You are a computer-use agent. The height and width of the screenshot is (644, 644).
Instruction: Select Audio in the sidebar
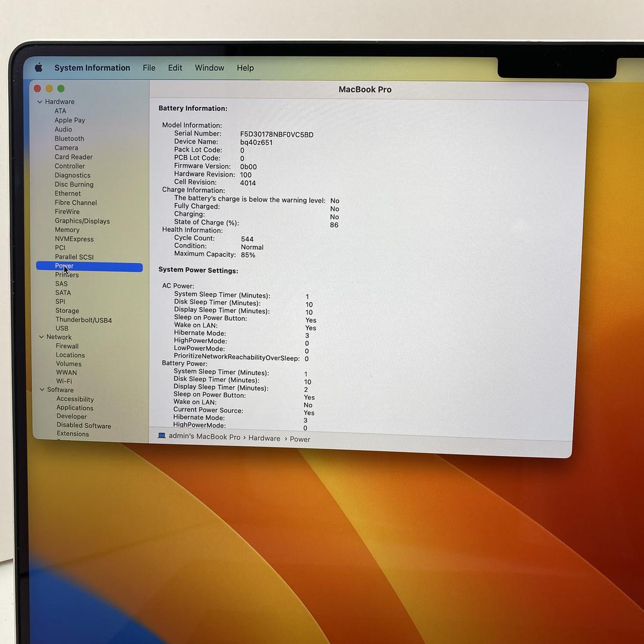[x=63, y=129]
